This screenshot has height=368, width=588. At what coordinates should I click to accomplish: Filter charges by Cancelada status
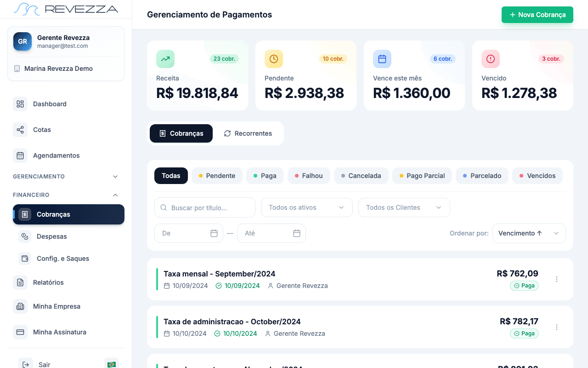(361, 176)
